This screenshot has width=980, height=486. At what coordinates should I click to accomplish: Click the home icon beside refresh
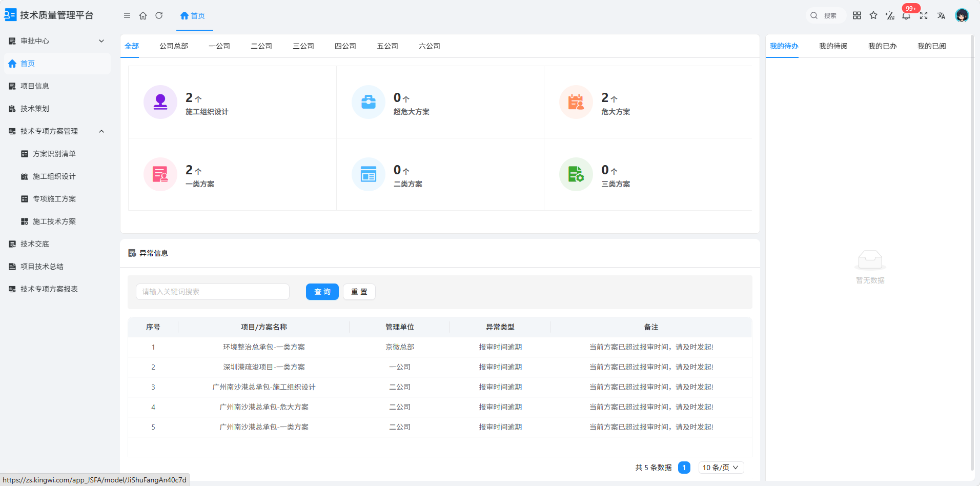click(143, 15)
